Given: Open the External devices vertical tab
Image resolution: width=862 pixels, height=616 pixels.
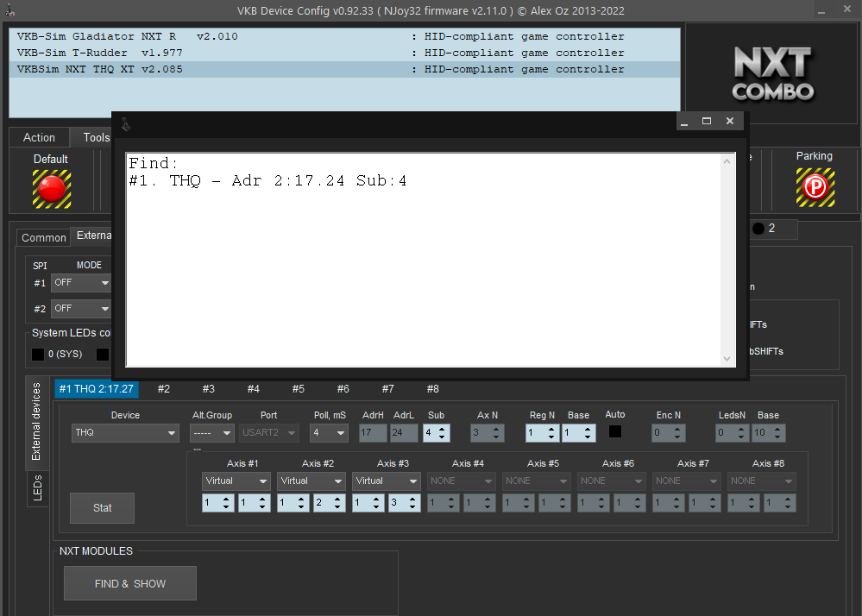Looking at the screenshot, I should click(x=37, y=422).
